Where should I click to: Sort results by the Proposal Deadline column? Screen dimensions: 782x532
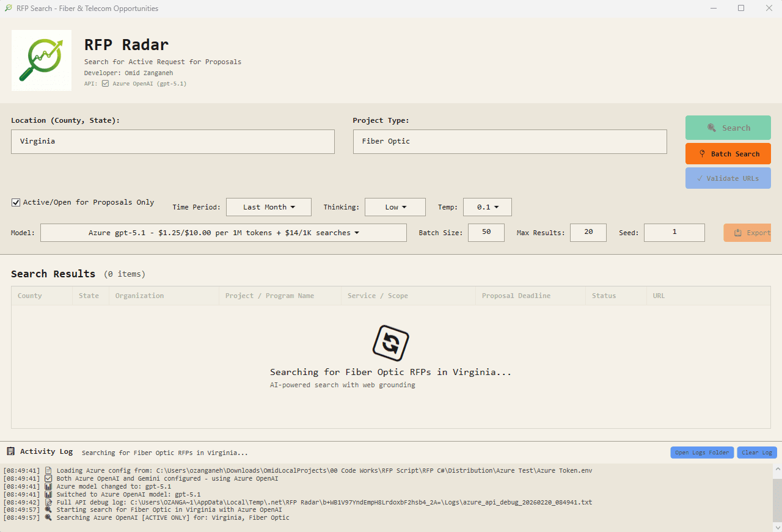517,295
